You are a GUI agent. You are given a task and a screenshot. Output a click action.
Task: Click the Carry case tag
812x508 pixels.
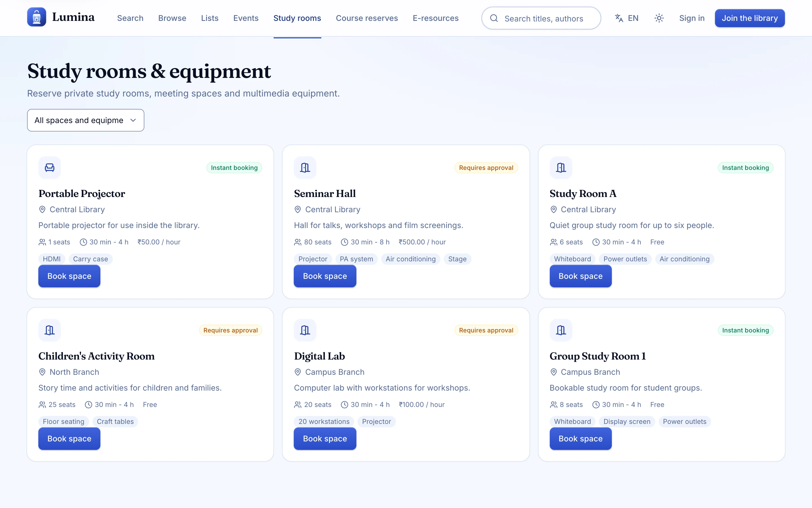(91, 259)
